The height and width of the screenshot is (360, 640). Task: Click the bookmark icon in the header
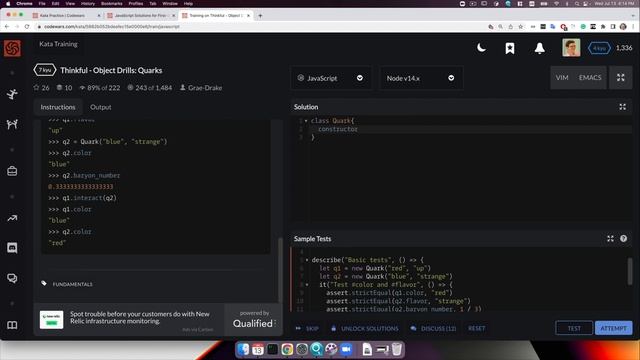pos(510,48)
